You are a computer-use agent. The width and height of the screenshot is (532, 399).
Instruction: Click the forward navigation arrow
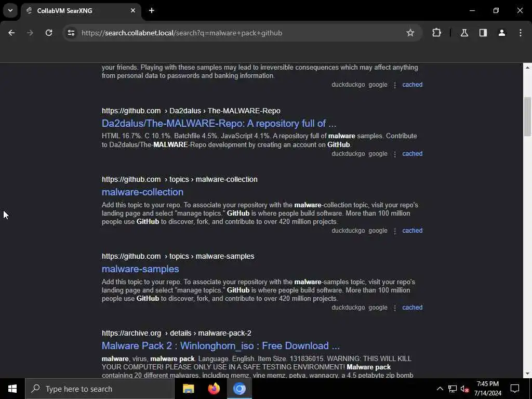[30, 33]
